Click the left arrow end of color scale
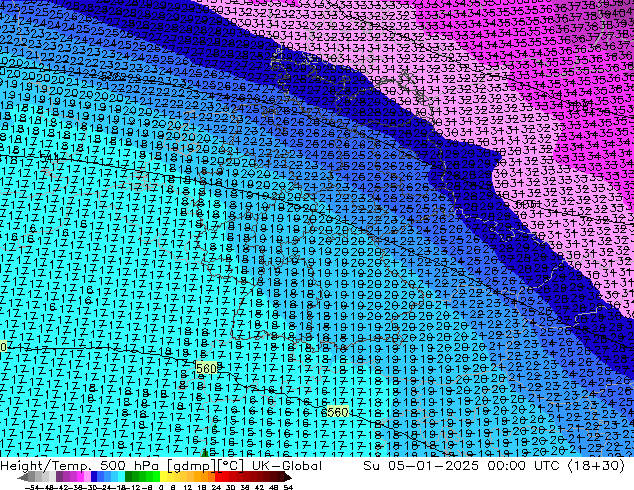634x490 pixels. coord(23,477)
